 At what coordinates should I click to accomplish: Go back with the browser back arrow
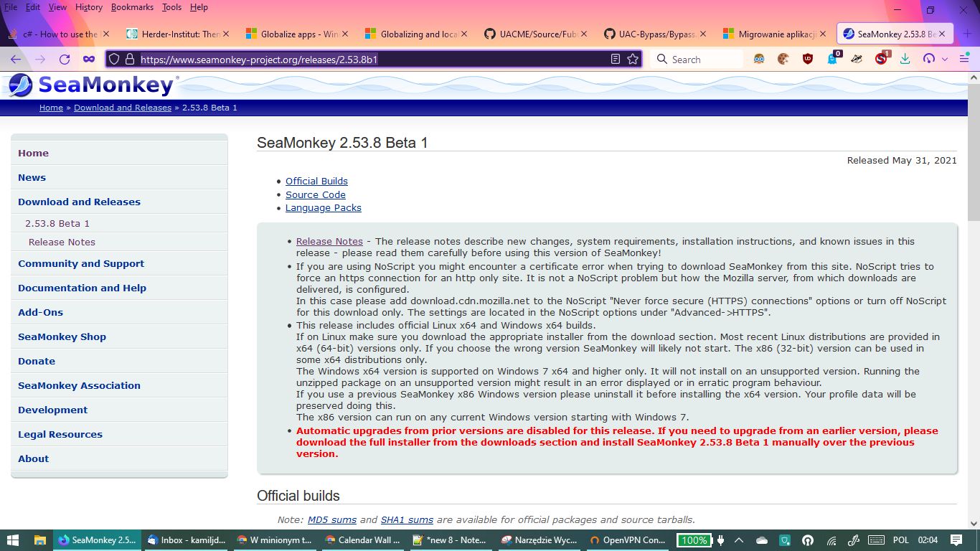pos(16,60)
